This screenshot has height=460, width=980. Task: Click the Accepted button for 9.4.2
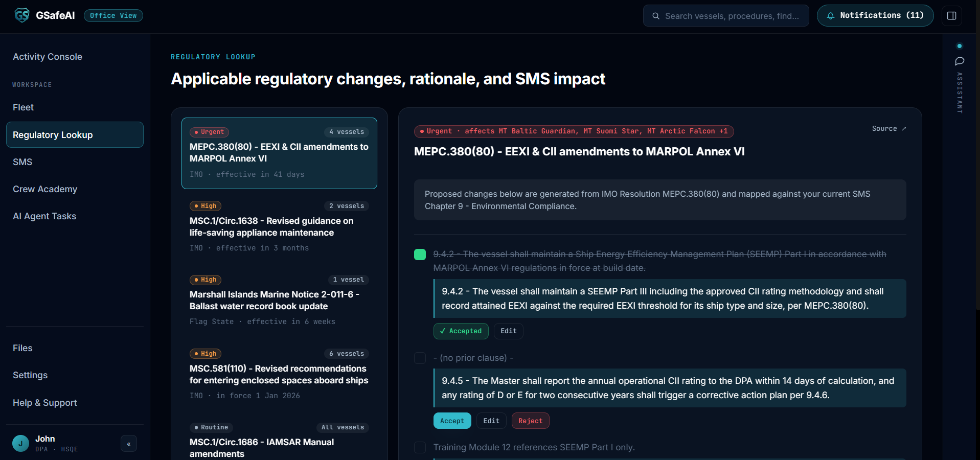click(461, 331)
